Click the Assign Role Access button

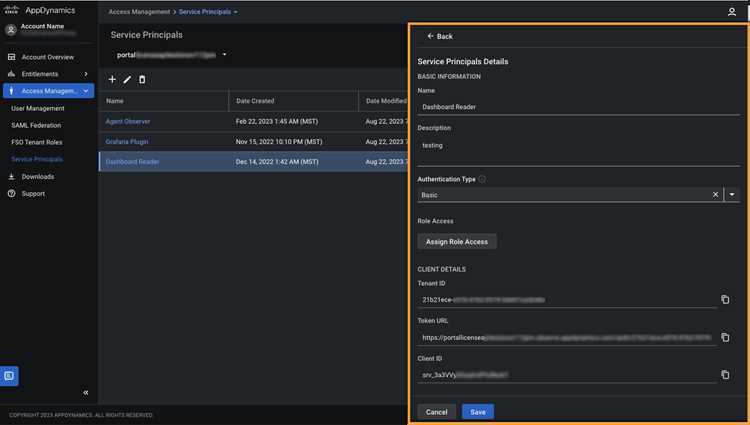click(x=457, y=241)
